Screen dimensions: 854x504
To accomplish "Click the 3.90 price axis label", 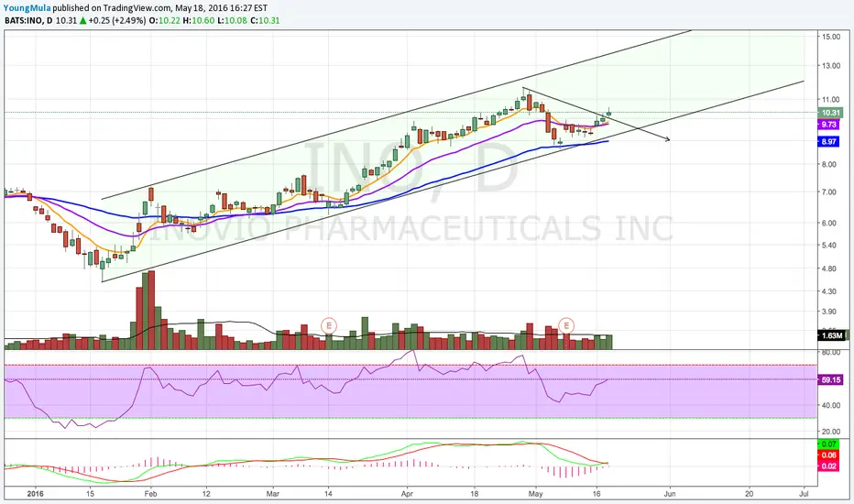I will pos(829,312).
